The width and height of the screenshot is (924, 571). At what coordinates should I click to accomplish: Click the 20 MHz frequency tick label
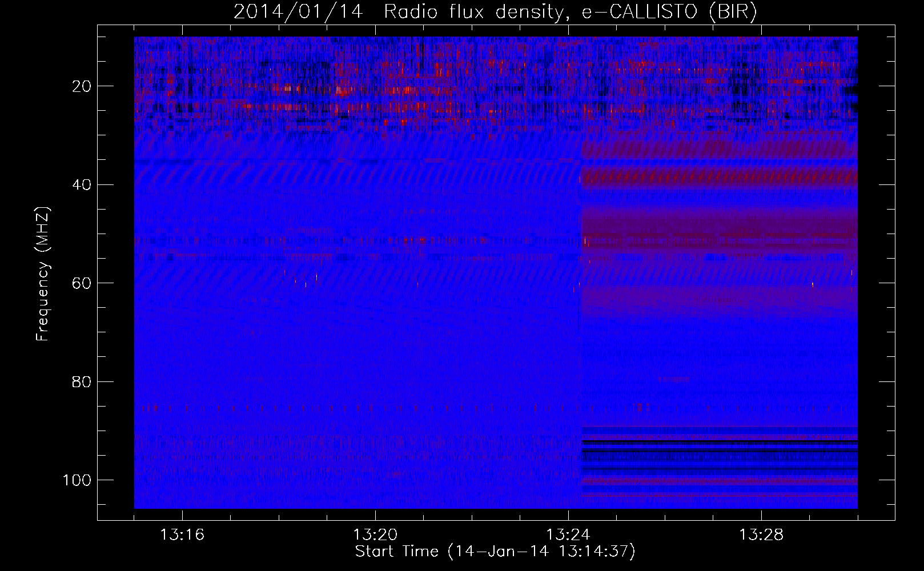(x=82, y=86)
